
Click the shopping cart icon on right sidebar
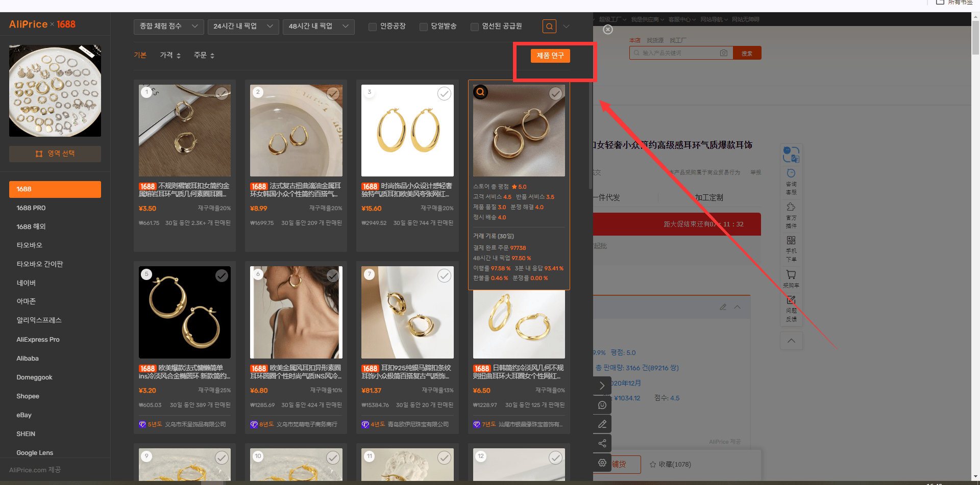point(791,278)
